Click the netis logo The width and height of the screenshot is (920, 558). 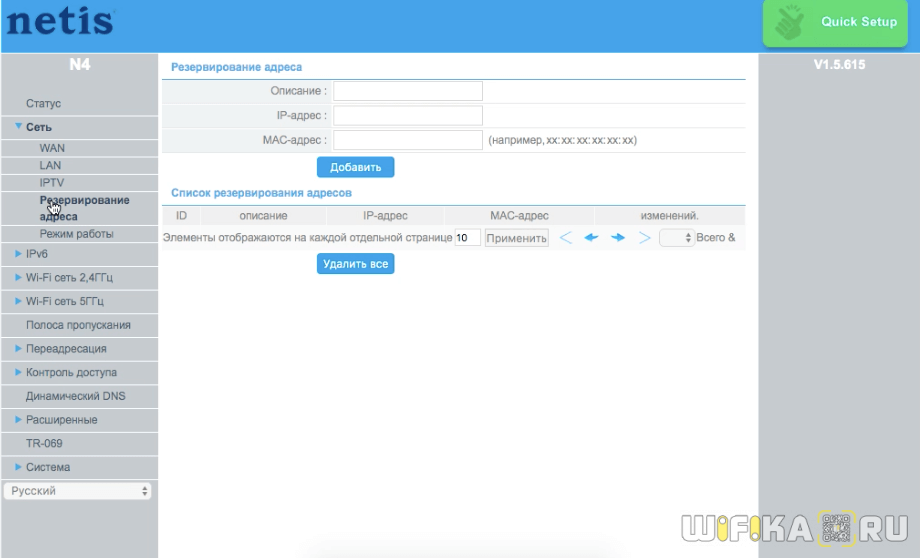pos(60,22)
